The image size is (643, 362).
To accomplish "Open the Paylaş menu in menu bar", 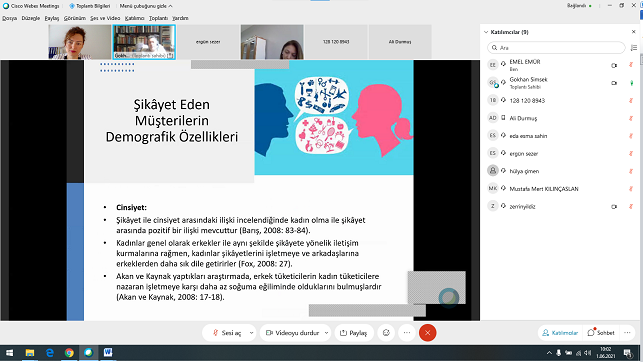I will click(x=52, y=18).
